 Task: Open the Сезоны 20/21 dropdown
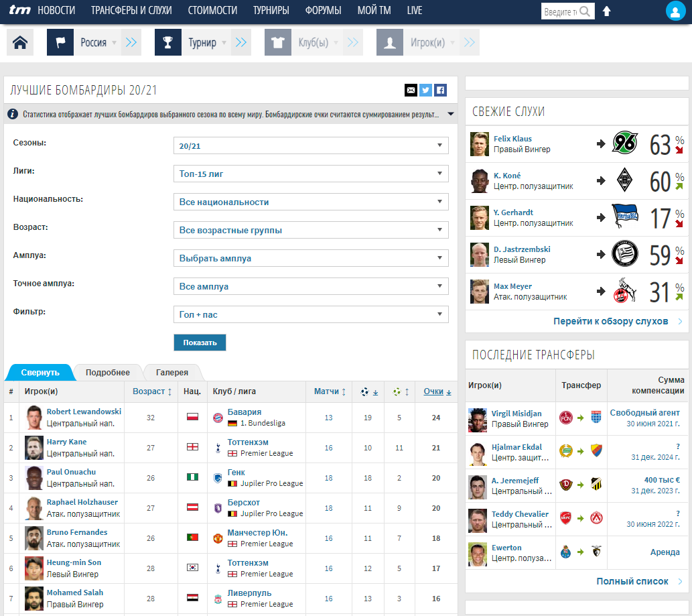(311, 145)
